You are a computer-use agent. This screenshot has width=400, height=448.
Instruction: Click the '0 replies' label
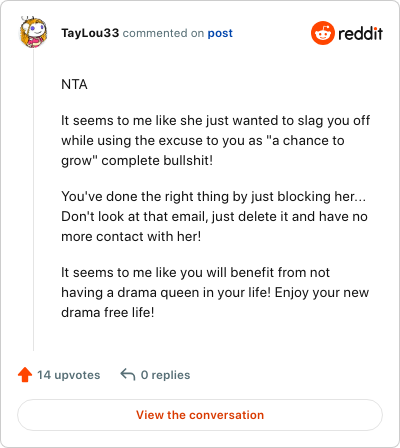pos(165,375)
